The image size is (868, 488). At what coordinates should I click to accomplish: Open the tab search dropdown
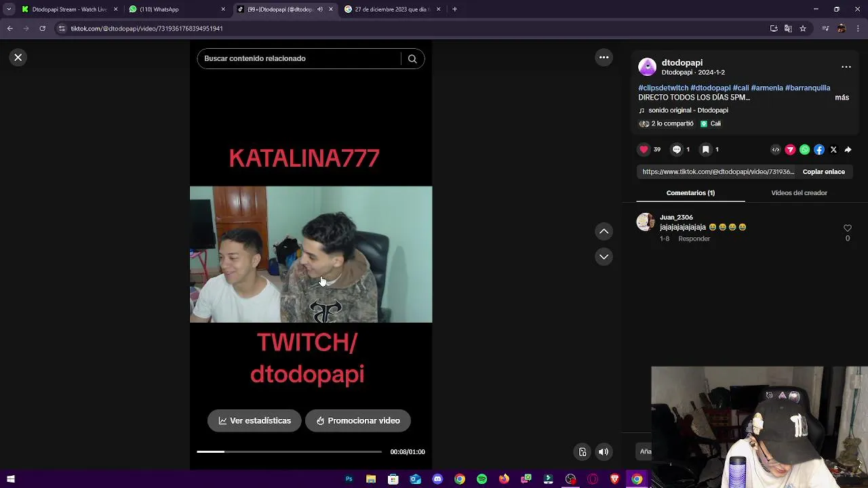click(9, 9)
